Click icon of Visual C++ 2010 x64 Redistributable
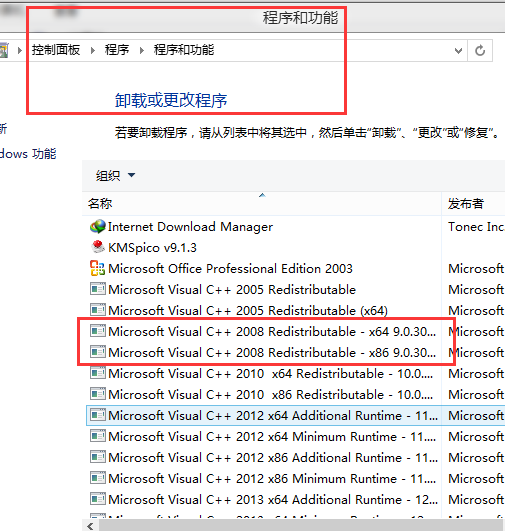 [98, 373]
